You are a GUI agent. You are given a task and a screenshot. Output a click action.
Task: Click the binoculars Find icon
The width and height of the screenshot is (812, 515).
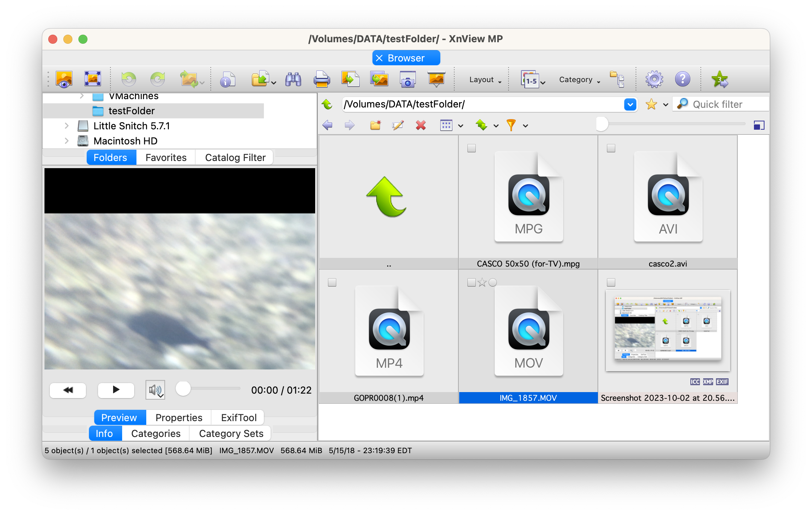(293, 80)
